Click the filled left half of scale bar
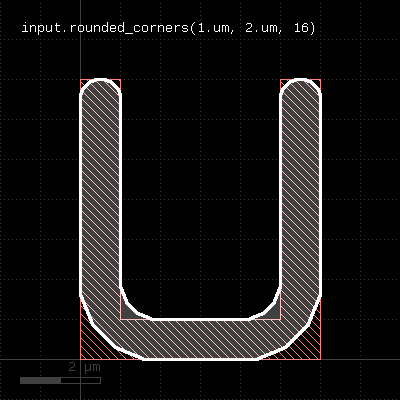 [40, 380]
